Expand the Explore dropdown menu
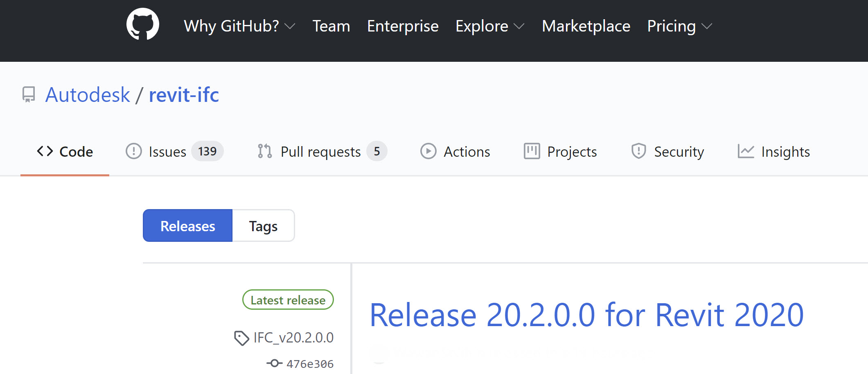 pyautogui.click(x=490, y=26)
